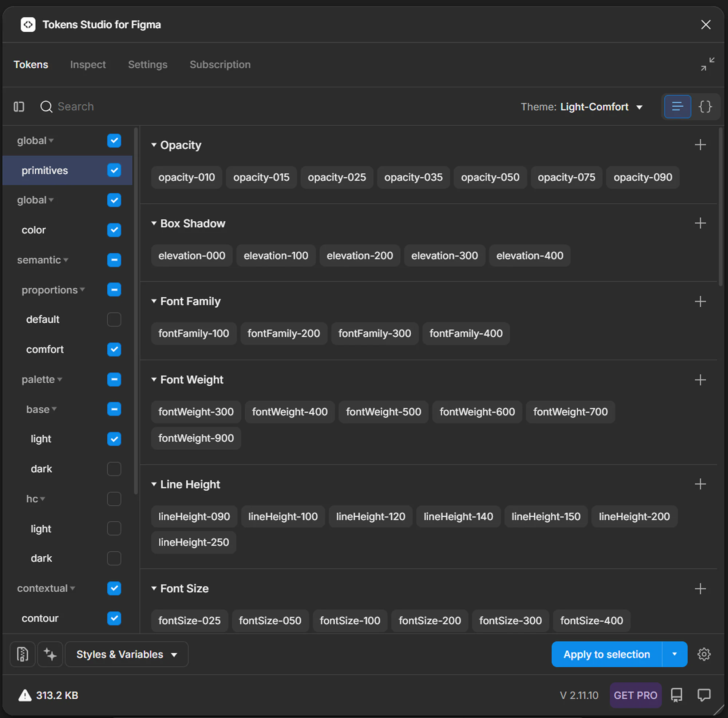Click Apply to selection button
Screen dimensions: 728x718
(606, 654)
